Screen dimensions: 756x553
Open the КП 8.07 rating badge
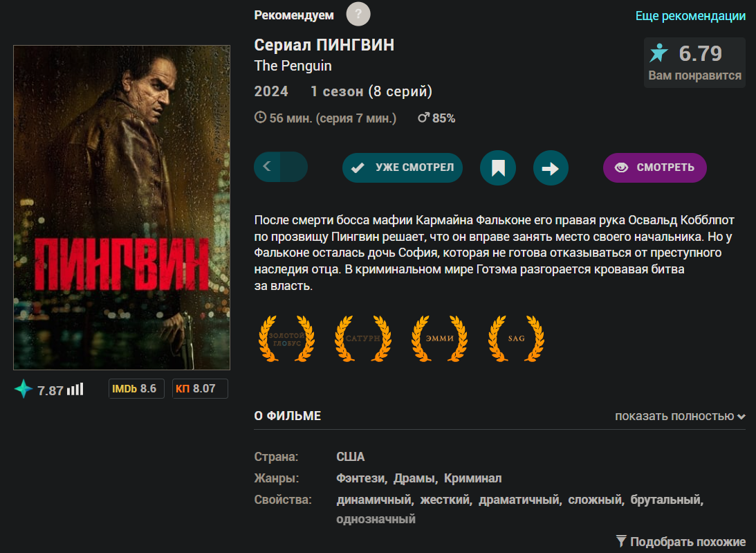[x=200, y=388]
